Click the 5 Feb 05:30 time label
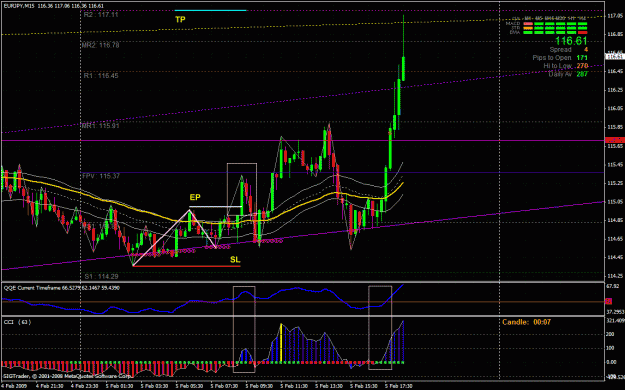The width and height of the screenshot is (625, 390). click(x=189, y=386)
